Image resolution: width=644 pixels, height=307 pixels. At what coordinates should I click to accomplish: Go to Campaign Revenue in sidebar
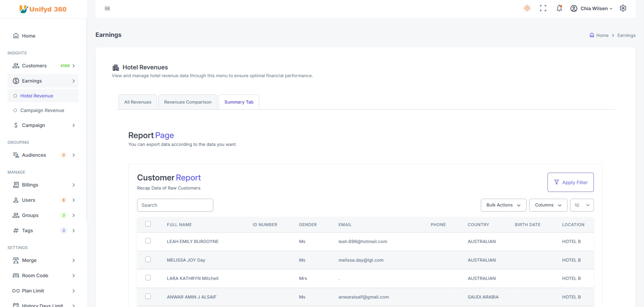click(x=42, y=110)
